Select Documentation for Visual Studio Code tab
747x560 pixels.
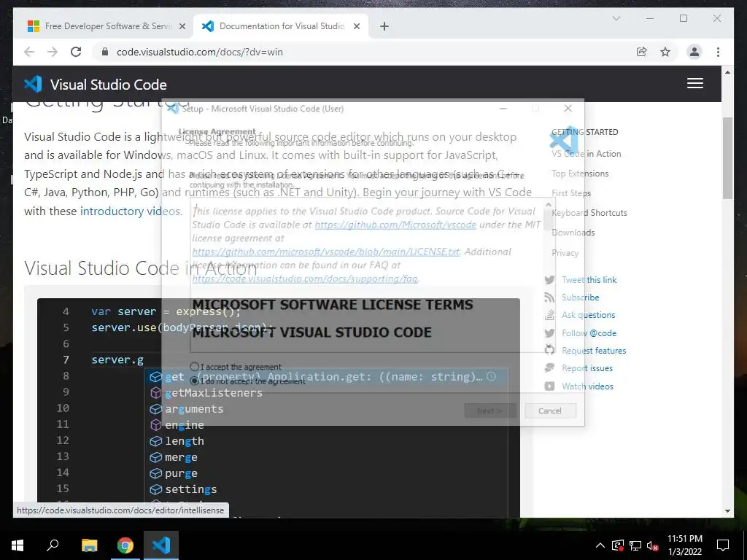(x=281, y=26)
